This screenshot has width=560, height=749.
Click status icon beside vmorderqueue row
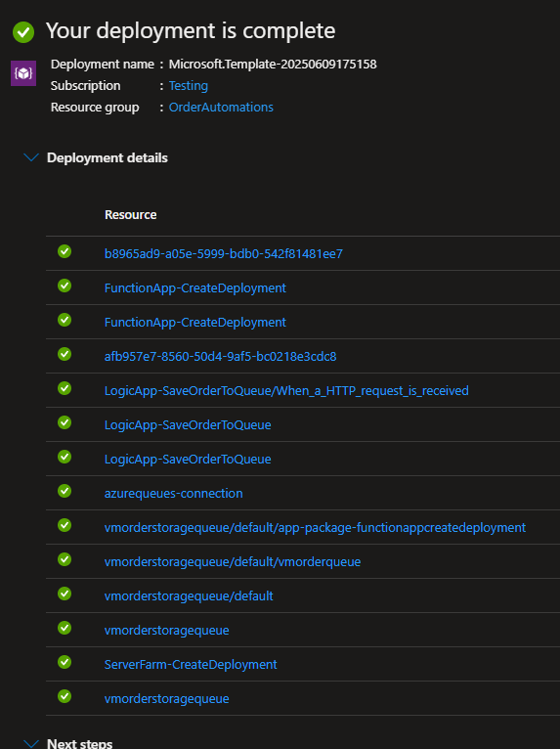65,559
